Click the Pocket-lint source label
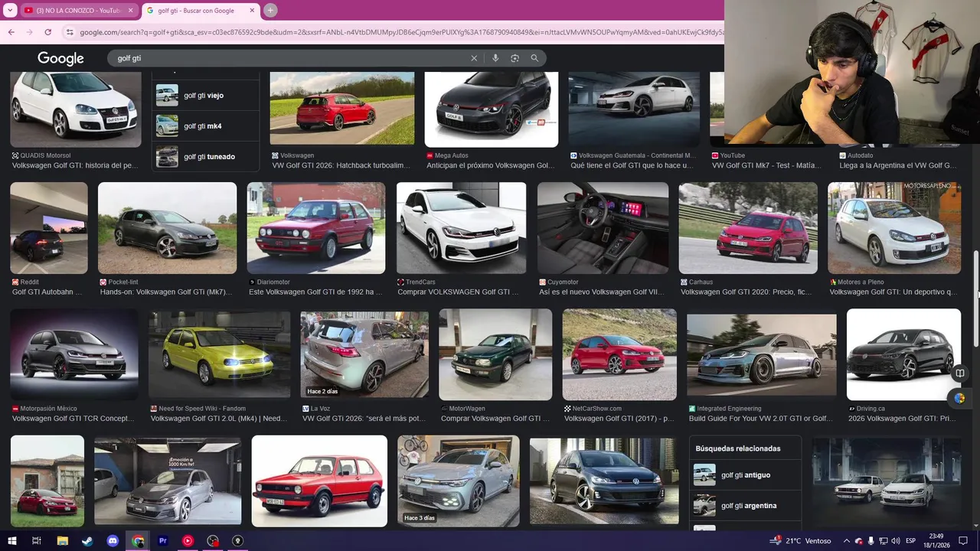This screenshot has width=980, height=551. tap(123, 282)
